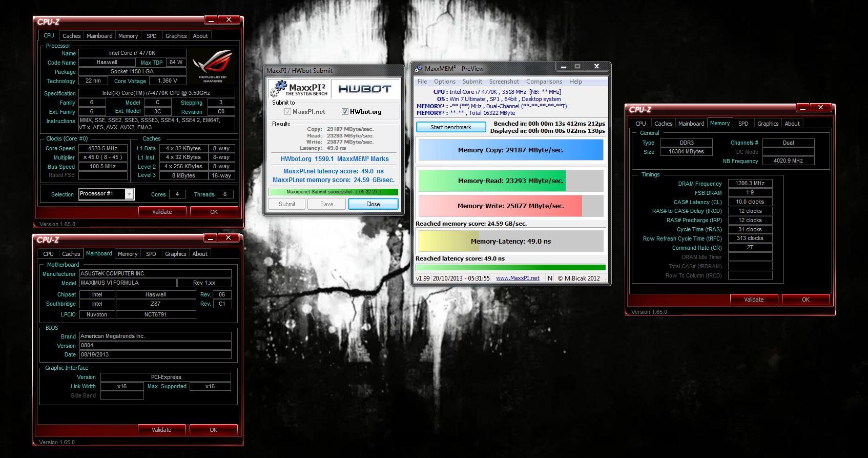
Task: Switch to CPU tab in CPU-Z Memory window
Action: coord(640,124)
